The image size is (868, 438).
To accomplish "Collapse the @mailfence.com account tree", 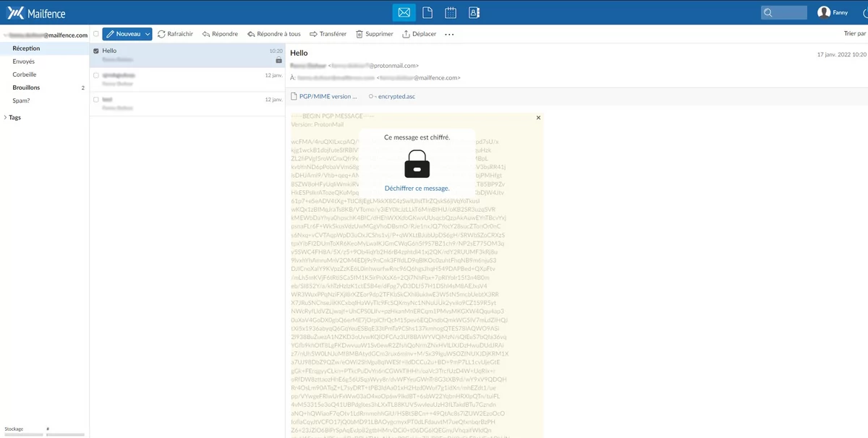I will (6, 35).
